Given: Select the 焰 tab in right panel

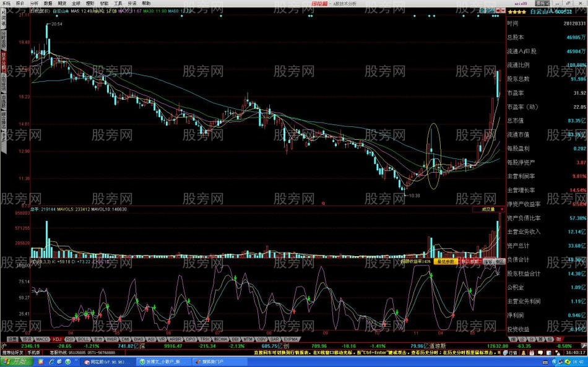Looking at the screenshot, I should click(x=550, y=339).
